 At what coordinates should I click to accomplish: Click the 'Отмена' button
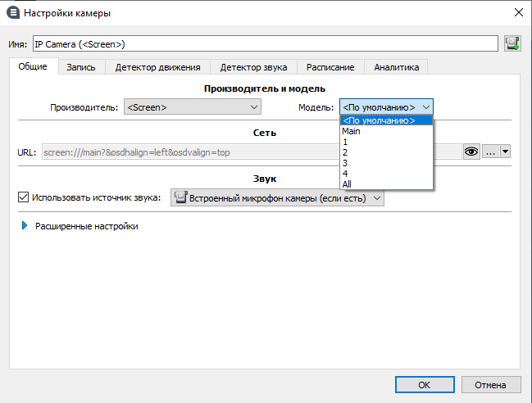(491, 384)
